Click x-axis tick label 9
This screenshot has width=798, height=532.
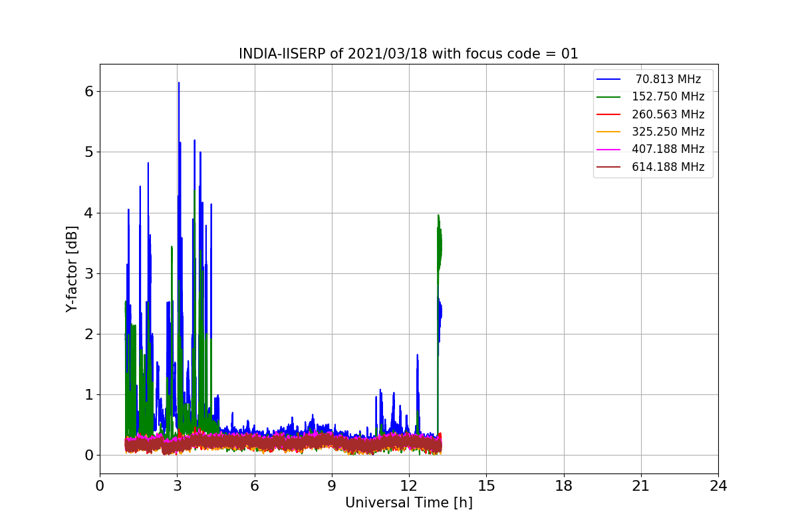332,485
